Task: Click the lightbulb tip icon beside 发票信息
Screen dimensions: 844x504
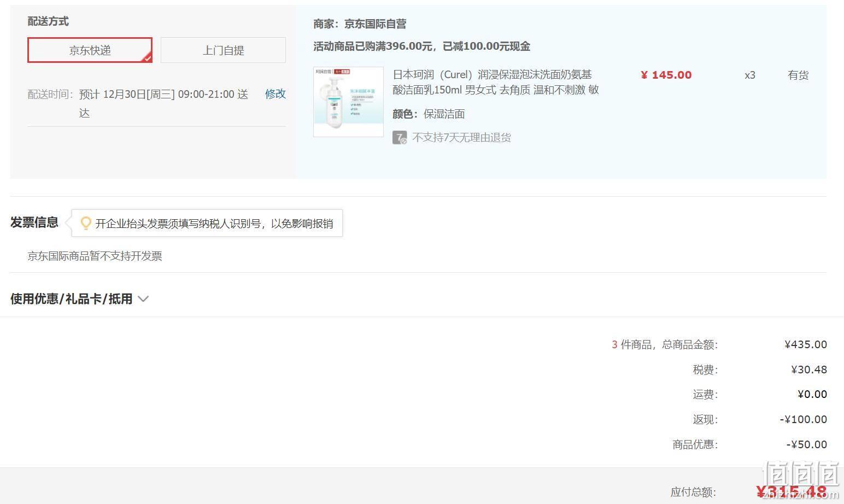Action: (x=86, y=223)
